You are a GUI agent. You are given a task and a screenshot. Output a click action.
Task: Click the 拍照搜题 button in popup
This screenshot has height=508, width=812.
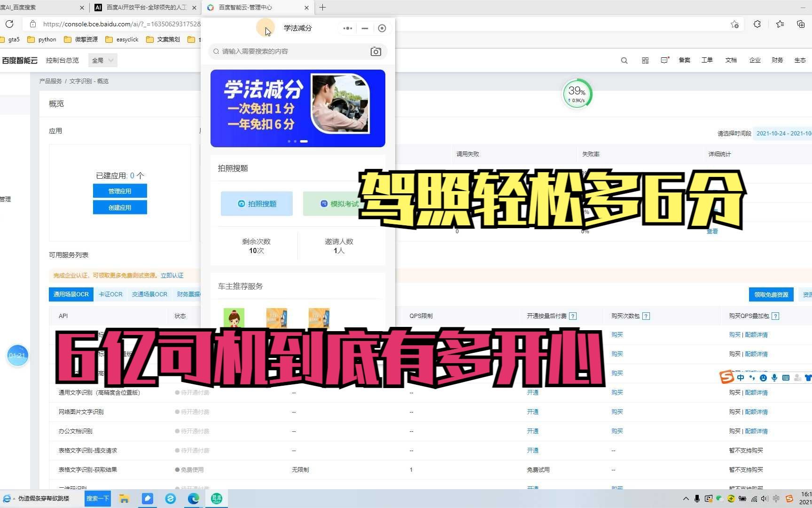(x=257, y=204)
